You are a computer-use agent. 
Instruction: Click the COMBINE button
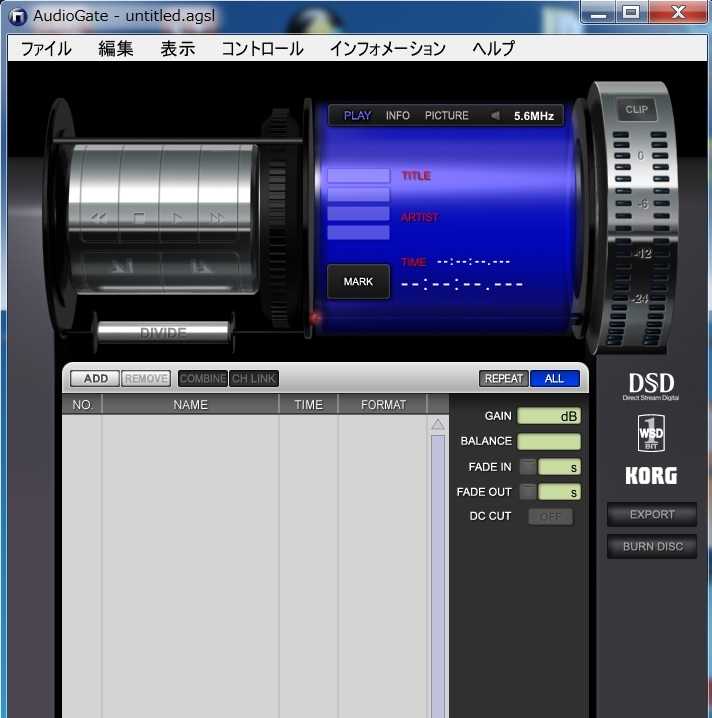click(x=203, y=379)
